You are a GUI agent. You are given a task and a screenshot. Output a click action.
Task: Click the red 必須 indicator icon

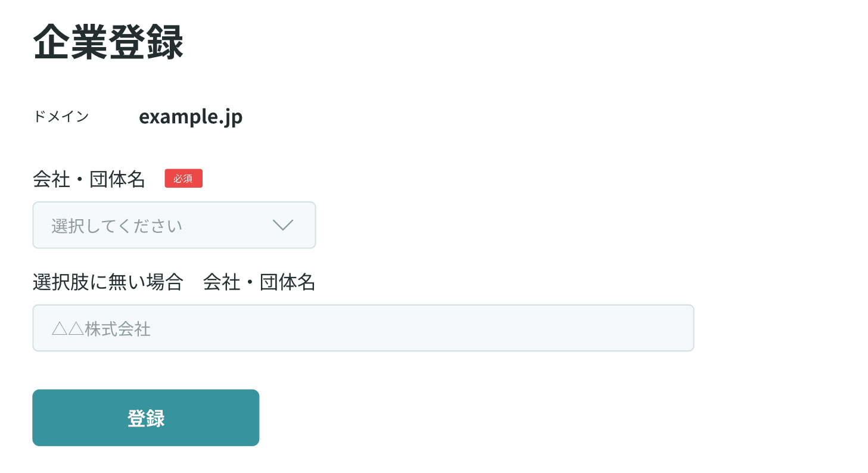coord(183,178)
